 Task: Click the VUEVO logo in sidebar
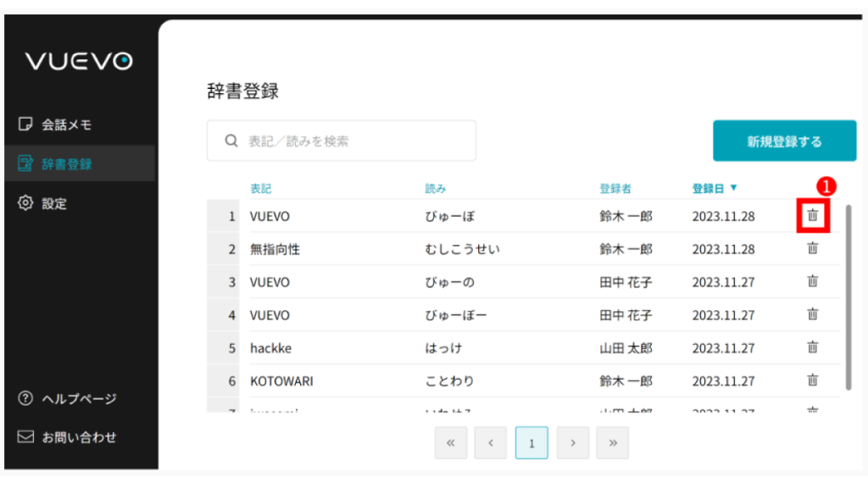79,62
